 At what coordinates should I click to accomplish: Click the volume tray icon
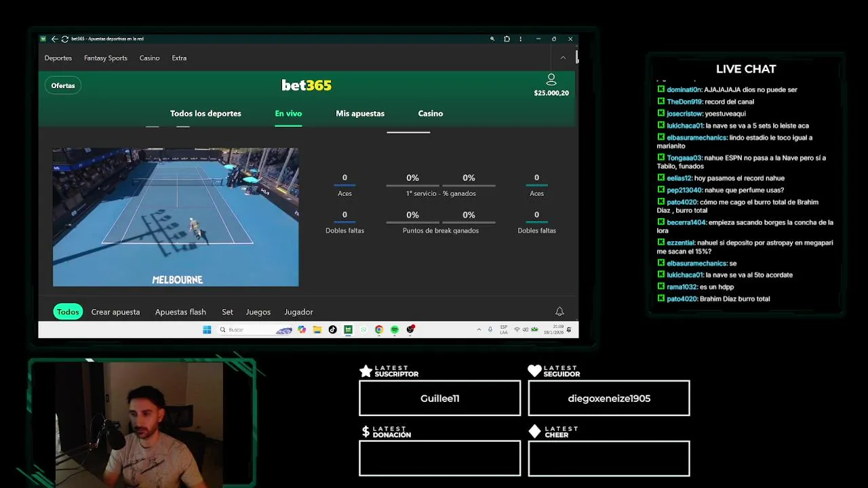(526, 329)
